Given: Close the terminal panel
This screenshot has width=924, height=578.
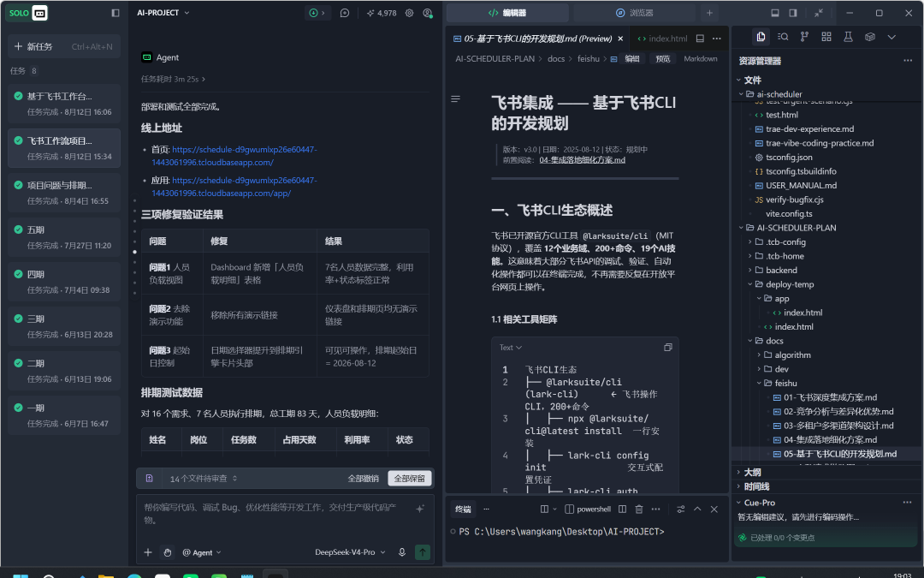Looking at the screenshot, I should [714, 509].
